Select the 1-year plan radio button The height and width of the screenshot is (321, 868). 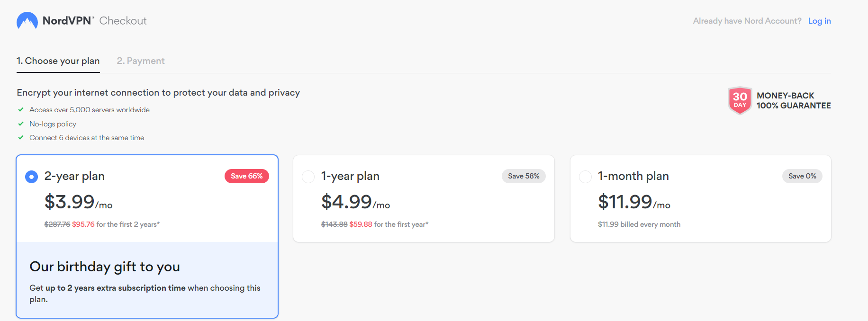pos(308,177)
